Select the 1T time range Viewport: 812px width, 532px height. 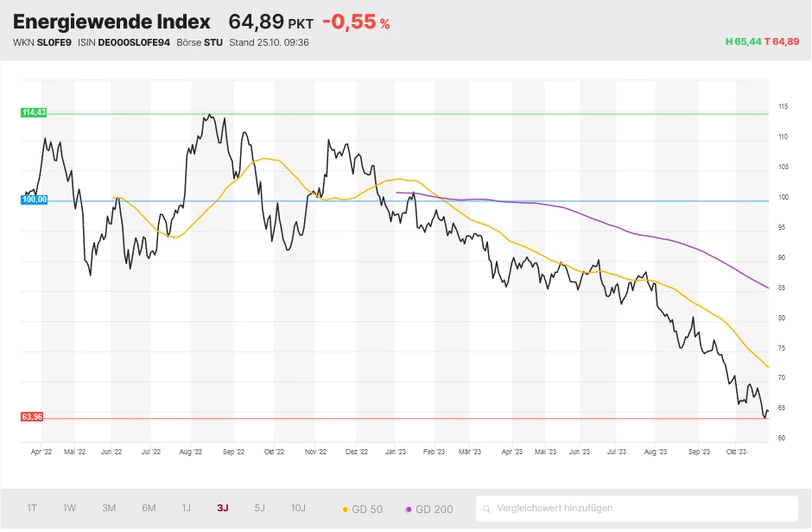click(x=32, y=508)
